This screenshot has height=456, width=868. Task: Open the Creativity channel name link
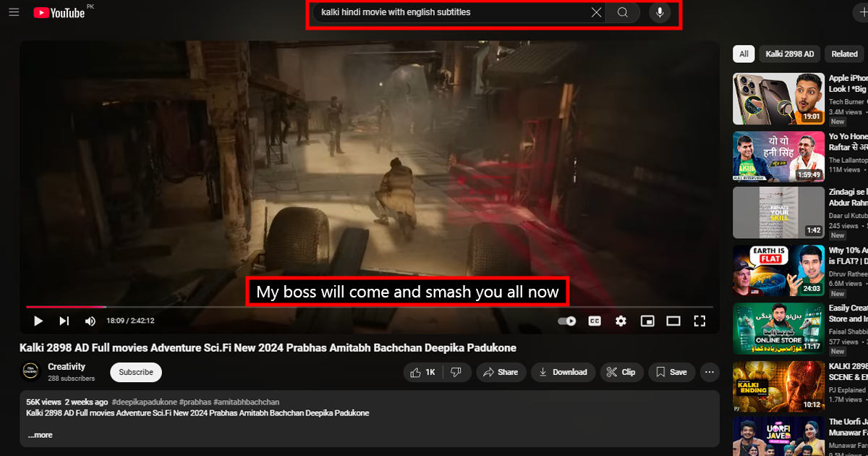pos(67,367)
